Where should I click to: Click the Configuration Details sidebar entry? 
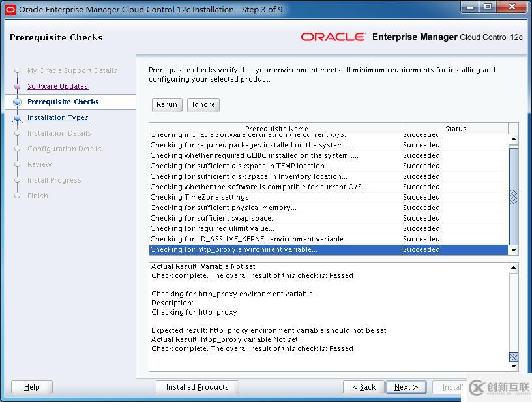64,149
